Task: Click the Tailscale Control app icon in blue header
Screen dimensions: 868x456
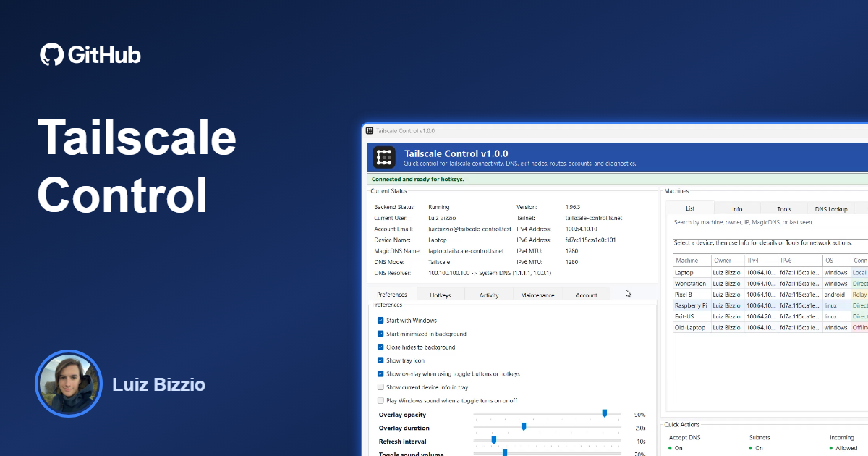Action: click(385, 157)
